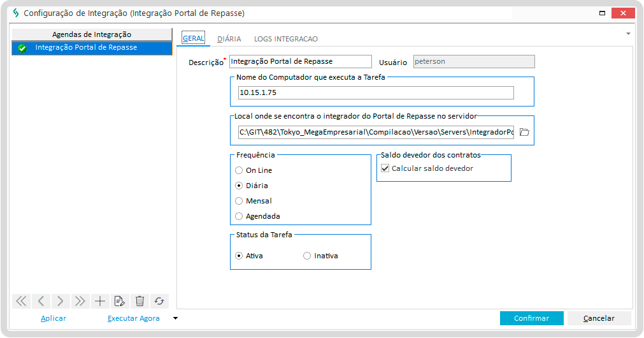Add a new integration agenda
This screenshot has width=644, height=338.
point(100,301)
